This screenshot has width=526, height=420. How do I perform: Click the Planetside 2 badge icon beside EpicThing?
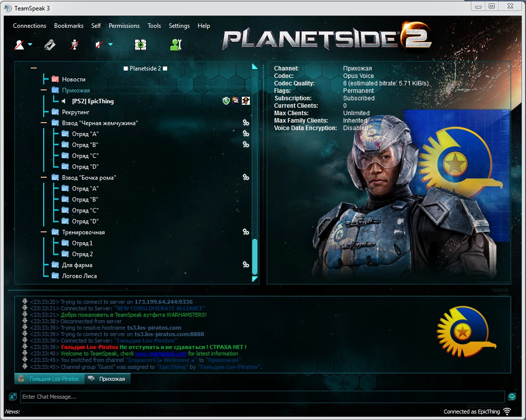[236, 101]
